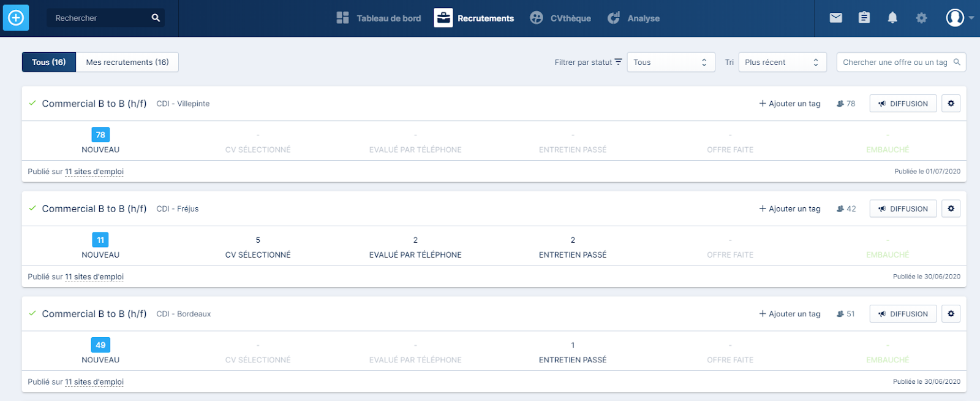Open the Recrutements section
980x401 pixels.
pos(474,18)
